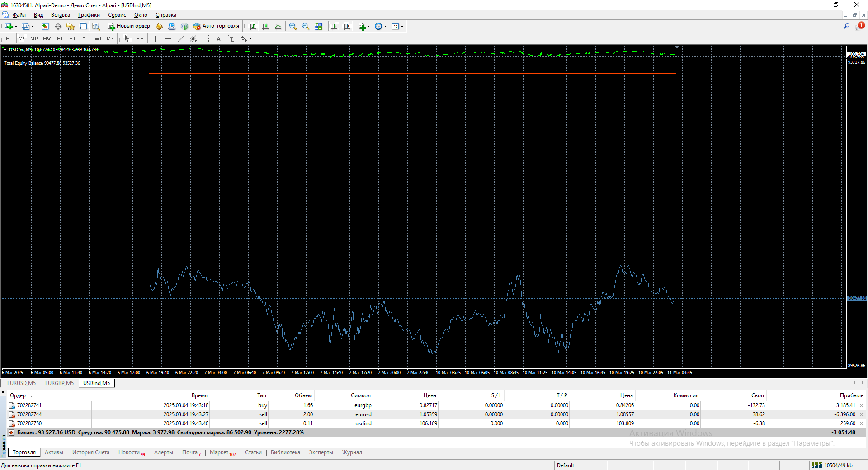Open the История Счета terminal tab
Viewport: 868px width, 470px height.
click(x=91, y=452)
